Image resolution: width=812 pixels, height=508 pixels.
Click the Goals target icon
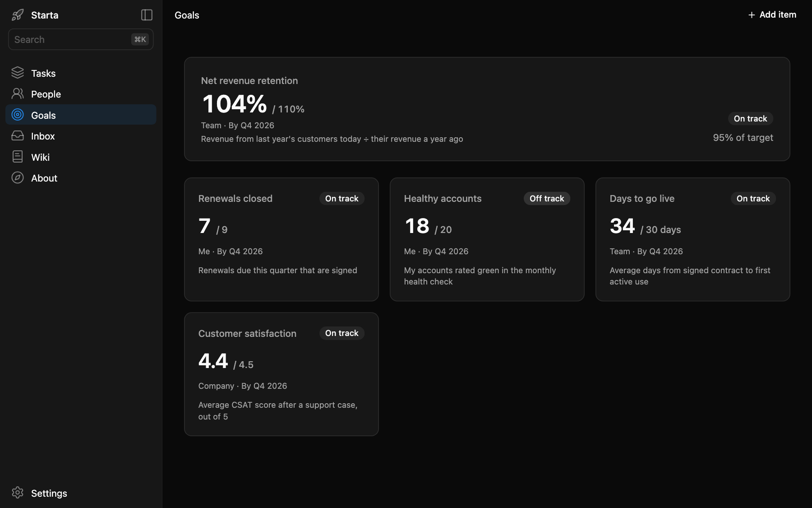pyautogui.click(x=18, y=115)
